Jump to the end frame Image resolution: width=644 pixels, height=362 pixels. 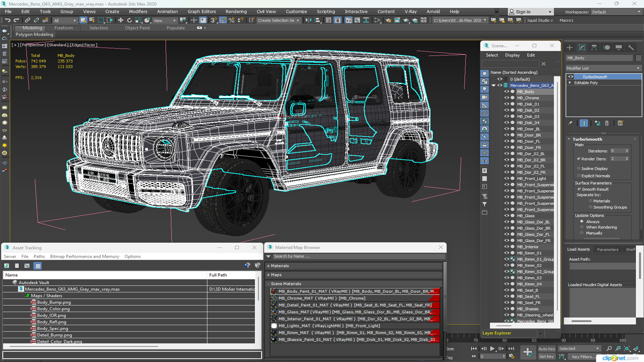click(x=511, y=349)
